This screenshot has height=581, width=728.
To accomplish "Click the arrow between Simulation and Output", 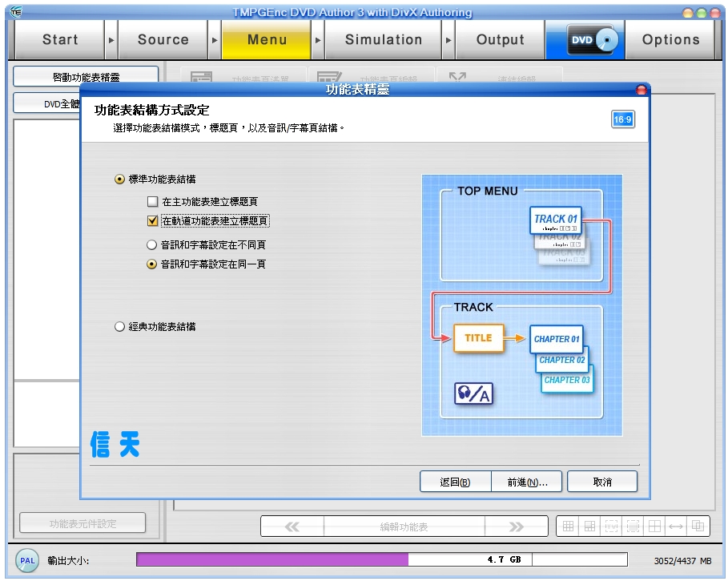I will [x=448, y=40].
